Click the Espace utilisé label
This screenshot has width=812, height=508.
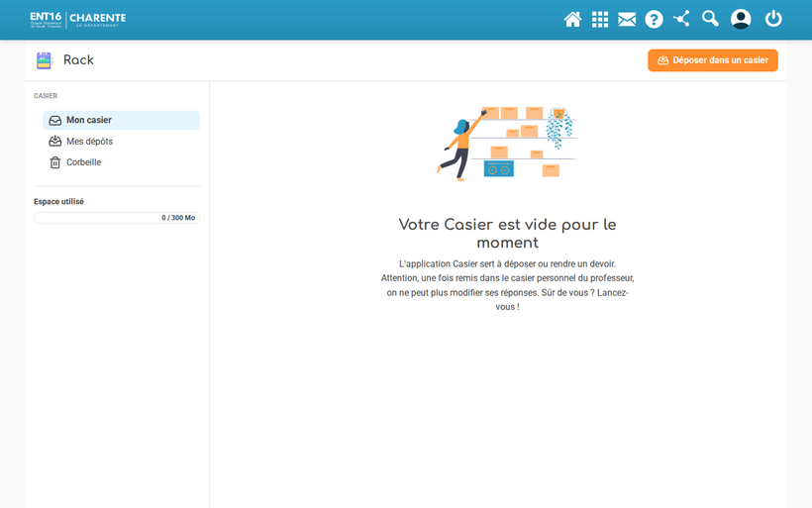point(58,201)
